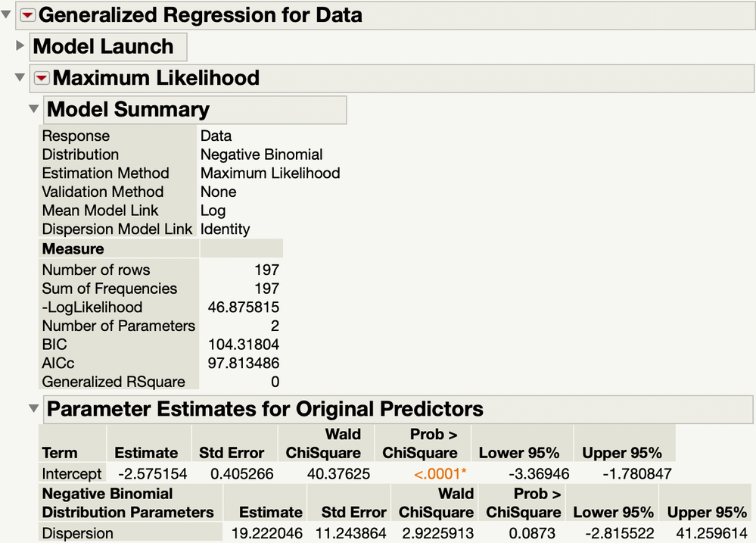Collapse the Parameter Estimates for Original Predictors section
Viewport: 756px width, 543px height.
click(33, 409)
